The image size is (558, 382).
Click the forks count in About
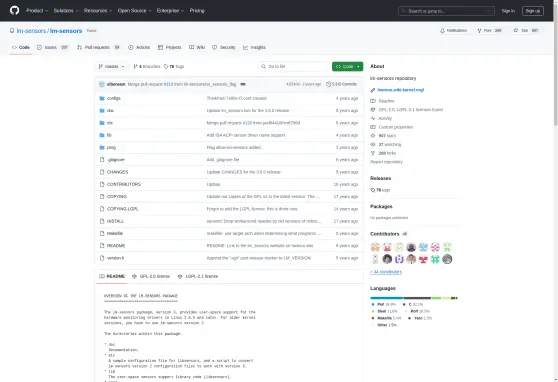[387, 153]
